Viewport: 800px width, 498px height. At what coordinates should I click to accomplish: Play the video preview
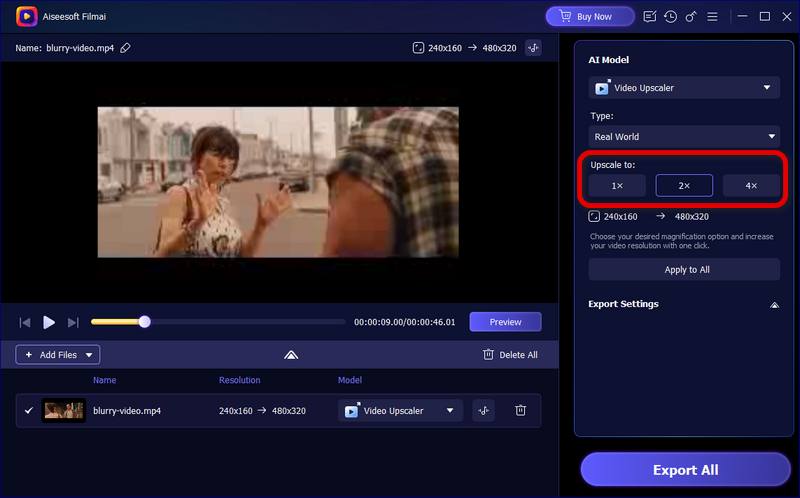49,322
